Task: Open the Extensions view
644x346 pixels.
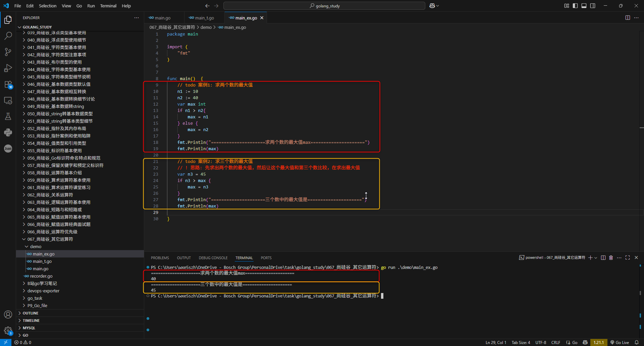Action: coord(8,84)
